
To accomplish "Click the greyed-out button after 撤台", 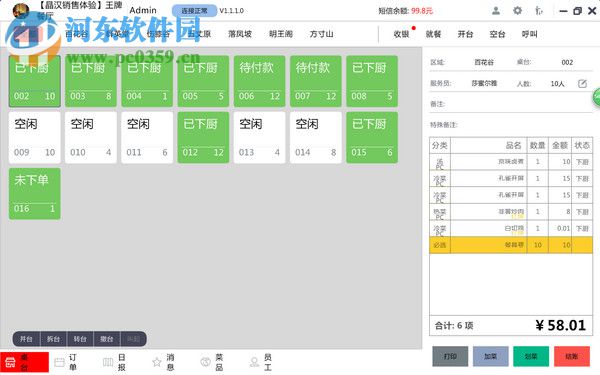I will tap(133, 339).
